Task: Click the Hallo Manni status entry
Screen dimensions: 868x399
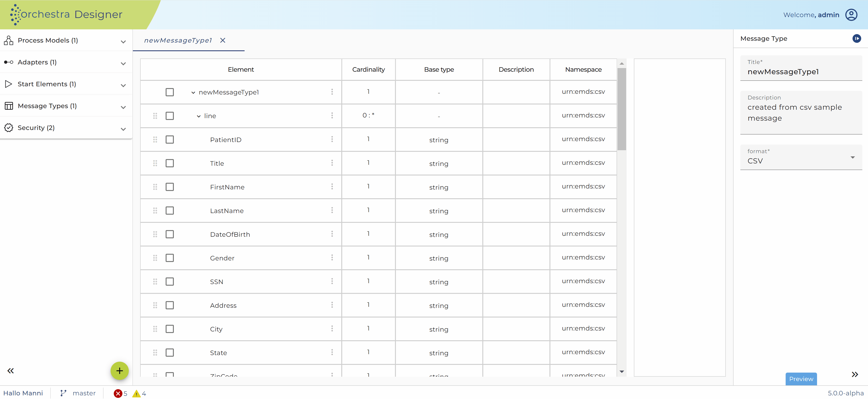Action: point(23,393)
